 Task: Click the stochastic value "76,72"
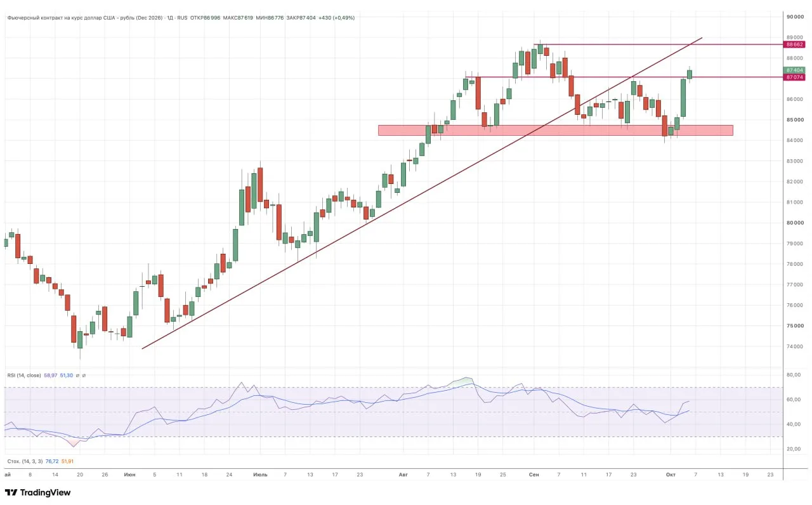(52, 461)
